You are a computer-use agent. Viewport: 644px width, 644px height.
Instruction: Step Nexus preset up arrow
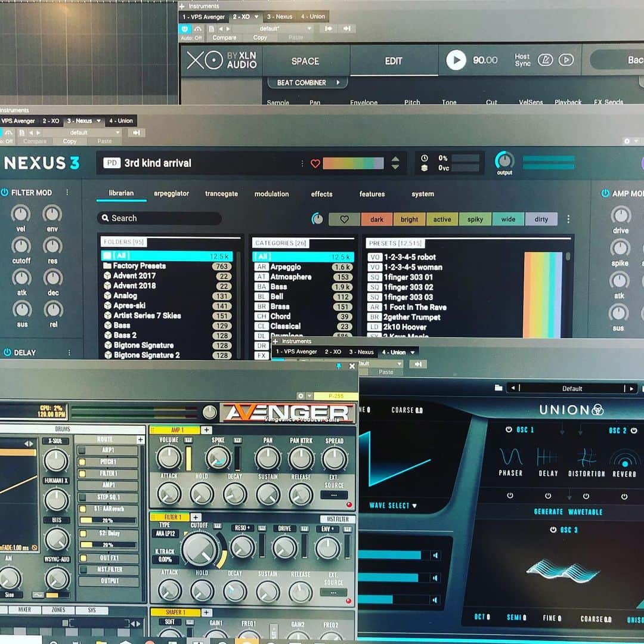395,159
